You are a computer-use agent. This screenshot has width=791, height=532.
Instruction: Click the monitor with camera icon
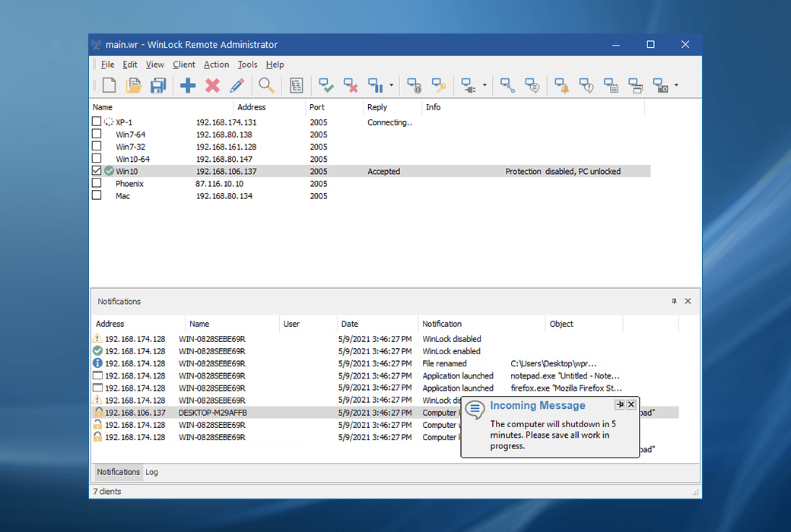tap(660, 85)
